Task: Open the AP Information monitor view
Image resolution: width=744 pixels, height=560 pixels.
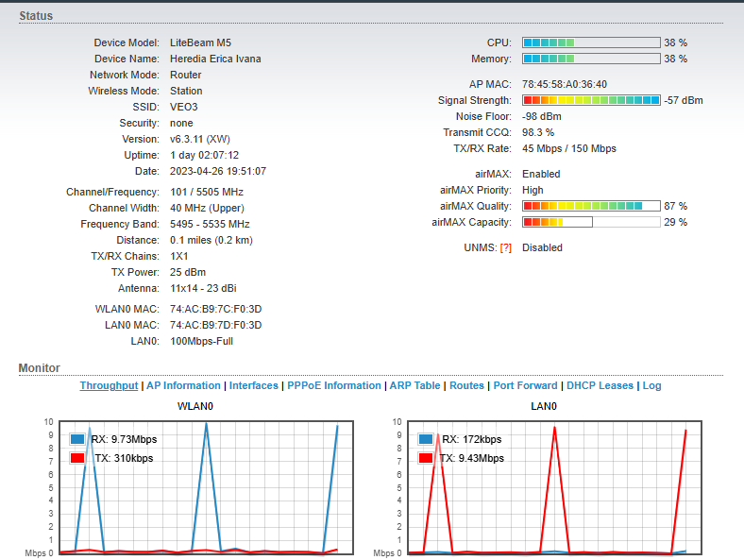Action: [x=183, y=385]
